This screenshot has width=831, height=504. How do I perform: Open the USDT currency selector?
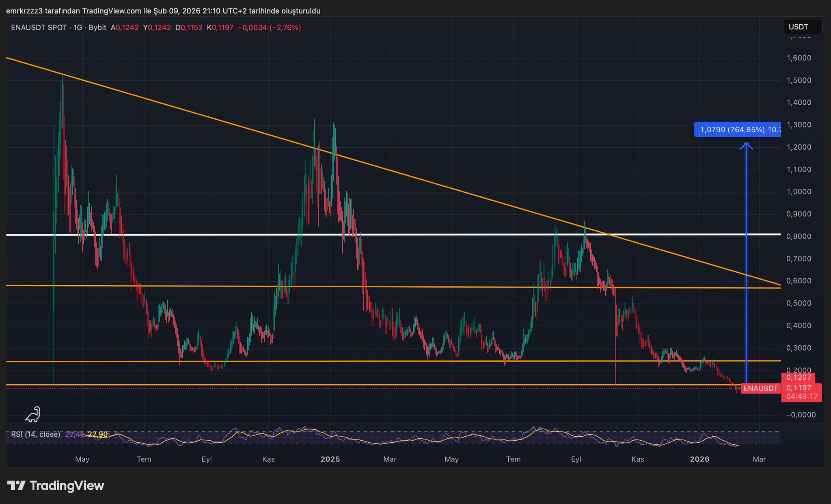tap(802, 27)
